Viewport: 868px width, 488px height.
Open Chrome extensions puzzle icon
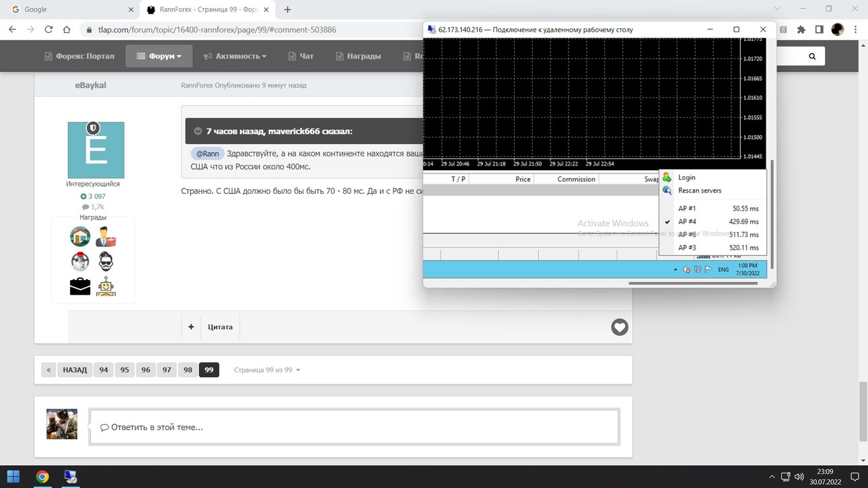point(801,30)
